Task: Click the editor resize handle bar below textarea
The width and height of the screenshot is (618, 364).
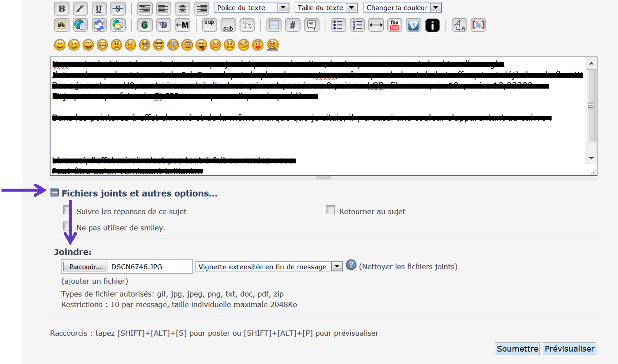Action: pos(323,178)
